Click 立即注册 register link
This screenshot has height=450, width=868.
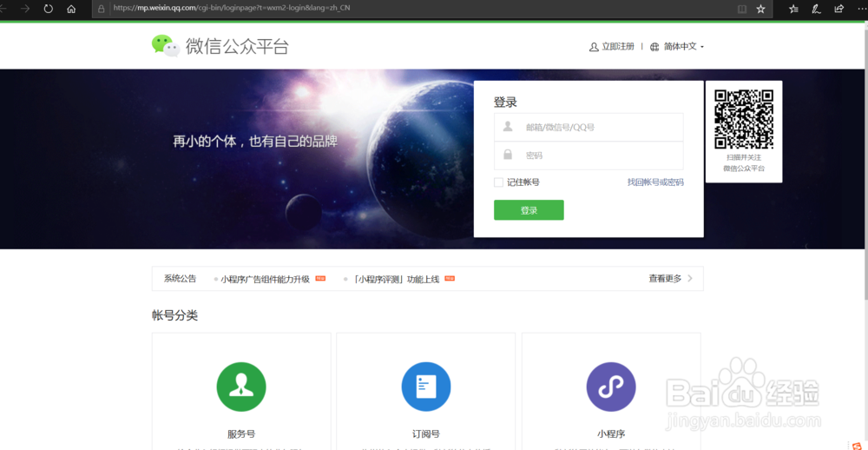coord(618,47)
